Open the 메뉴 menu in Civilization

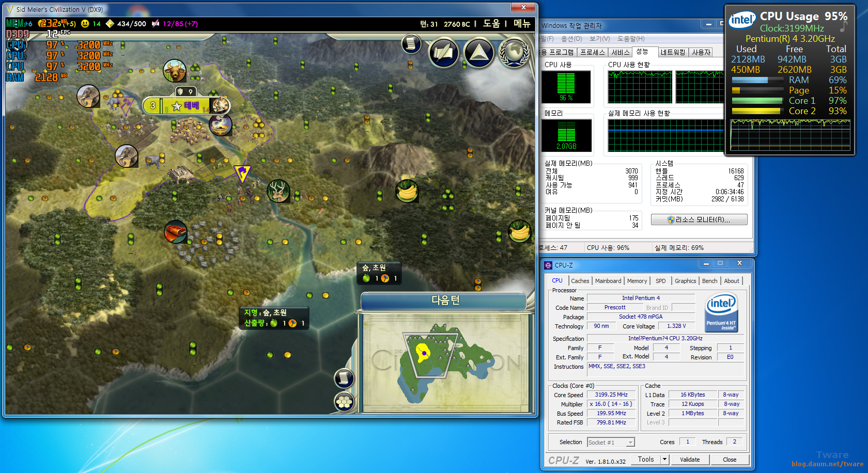(x=522, y=23)
